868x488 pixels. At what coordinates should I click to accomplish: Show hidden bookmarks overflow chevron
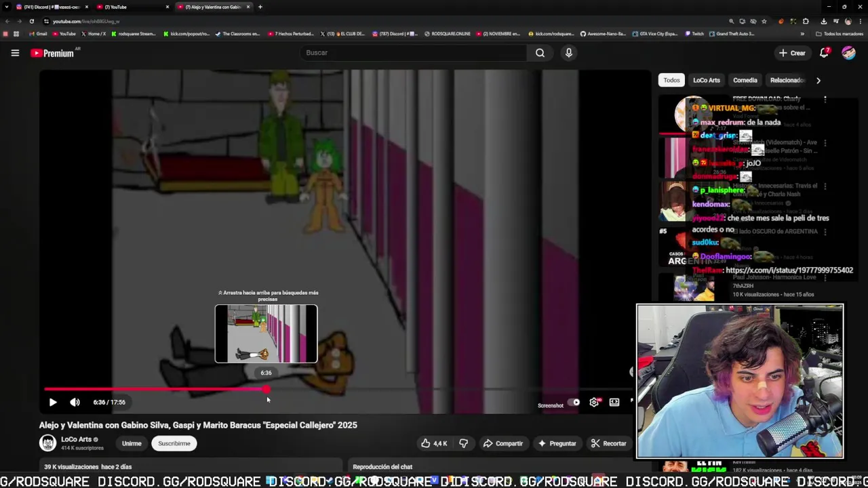(802, 34)
